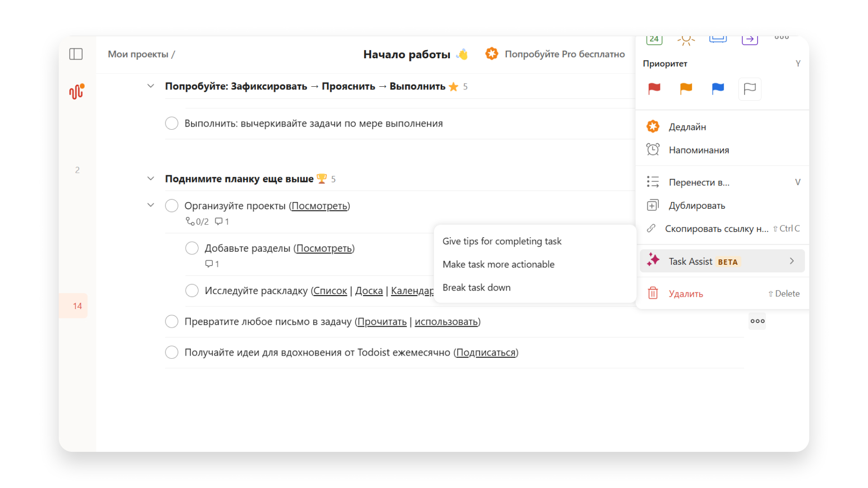Schedule task for today via calendar icon
This screenshot has height=488, width=868.
654,39
